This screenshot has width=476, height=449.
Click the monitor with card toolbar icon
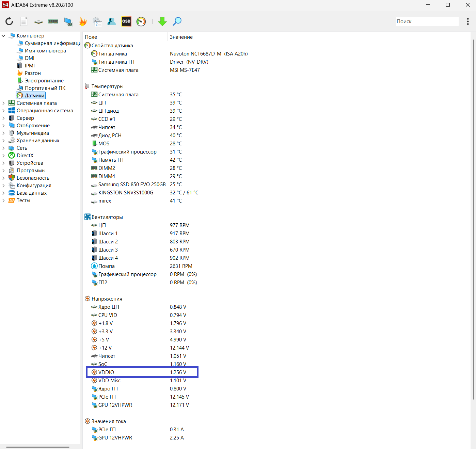[x=68, y=22]
